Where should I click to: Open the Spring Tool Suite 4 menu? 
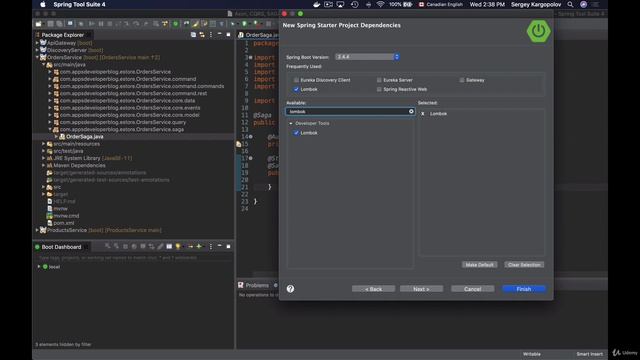(79, 4)
